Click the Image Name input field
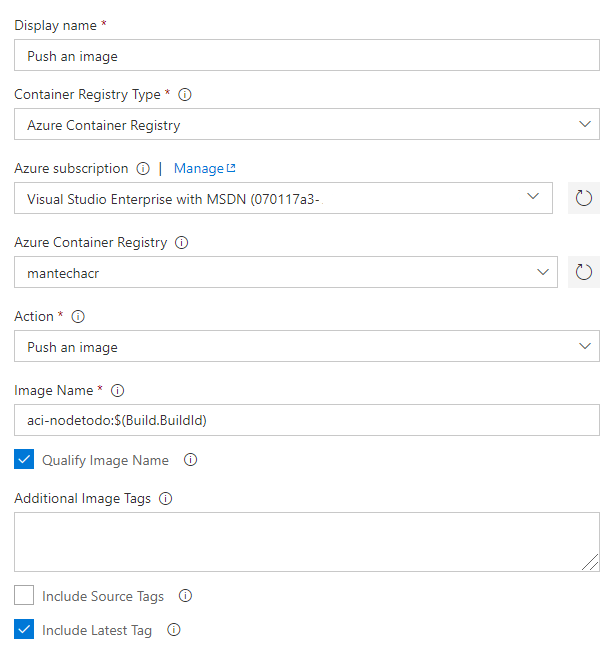The height and width of the screenshot is (647, 611). [x=307, y=420]
